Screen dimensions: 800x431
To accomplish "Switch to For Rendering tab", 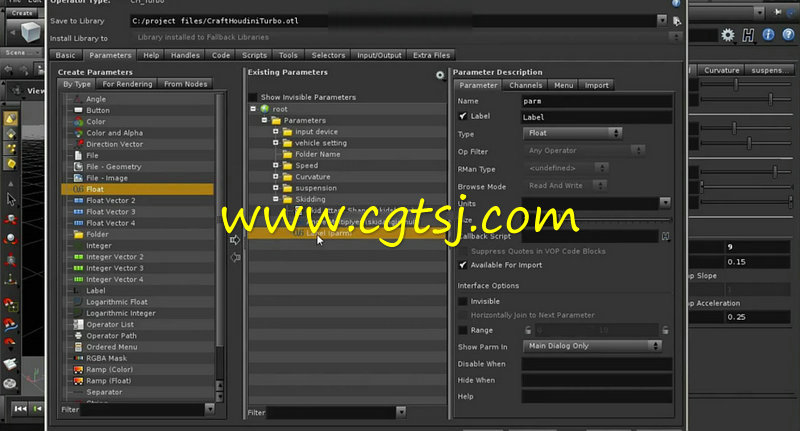I will pyautogui.click(x=127, y=84).
